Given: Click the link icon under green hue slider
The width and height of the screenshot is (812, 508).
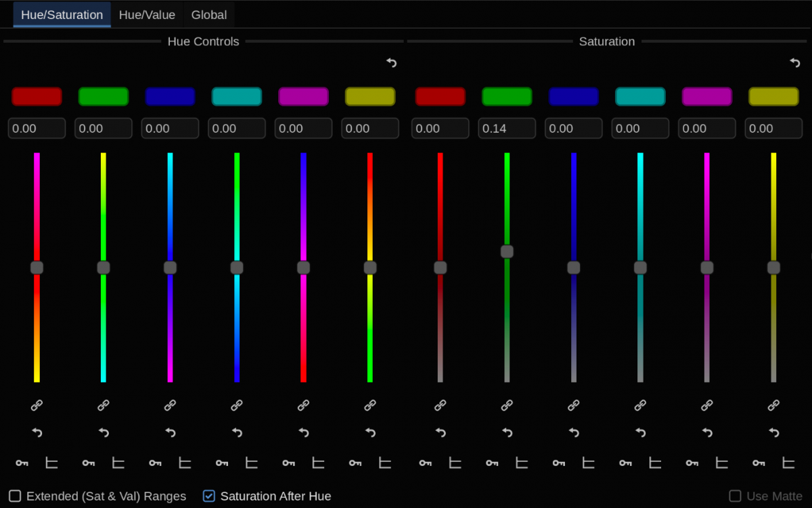Looking at the screenshot, I should pyautogui.click(x=104, y=405).
